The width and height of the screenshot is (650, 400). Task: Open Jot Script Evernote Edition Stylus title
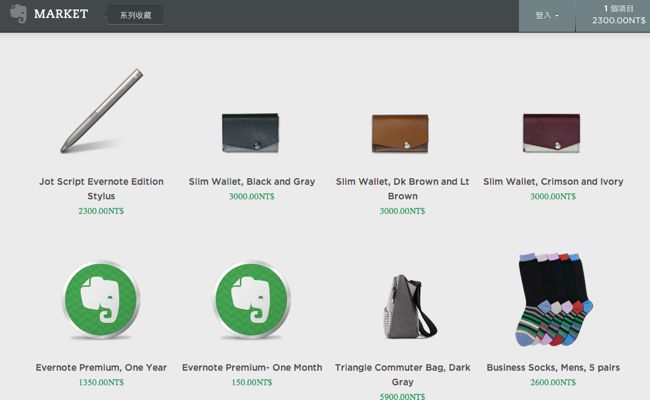click(x=101, y=189)
